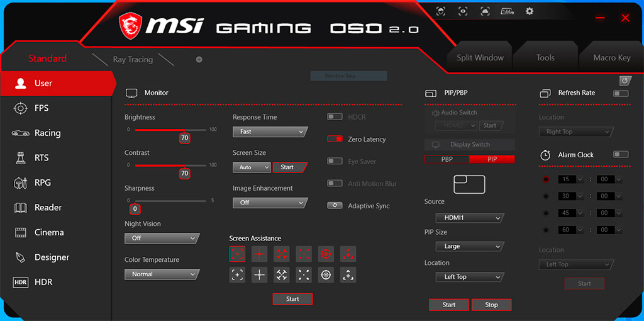Open the FPS mode in the sidebar

click(x=55, y=108)
